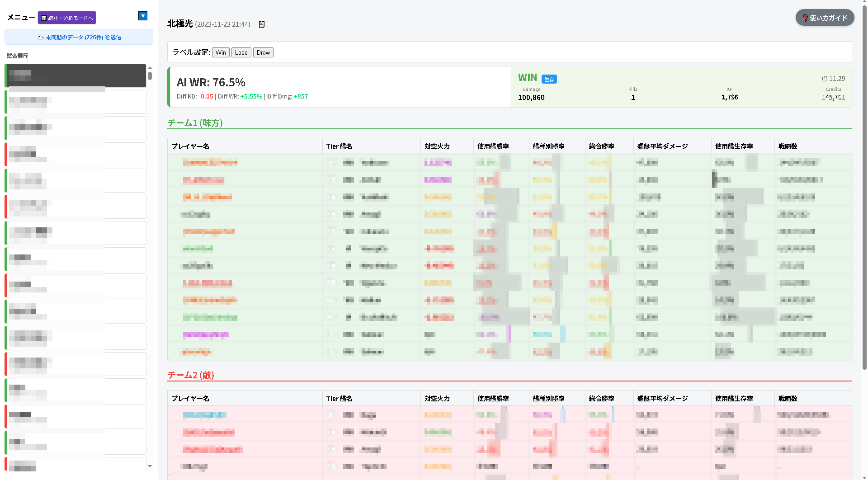The height and width of the screenshot is (480, 868).
Task: Set the match label to Draw
Action: [x=263, y=53]
